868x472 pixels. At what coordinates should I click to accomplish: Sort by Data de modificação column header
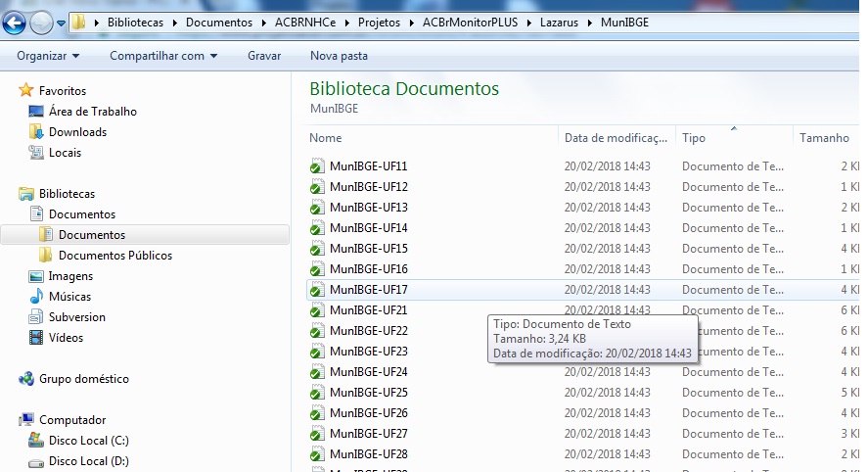pos(616,138)
